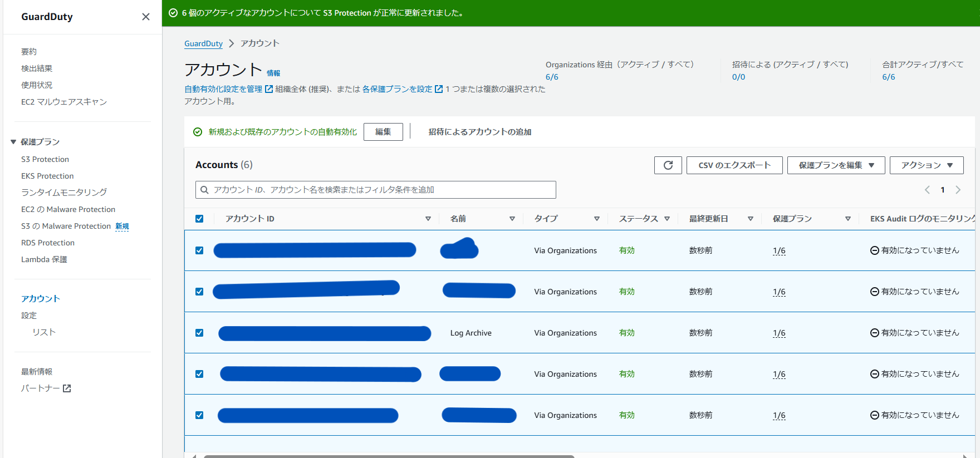
Task: Go to previous page arrow in pagination
Action: (x=927, y=190)
